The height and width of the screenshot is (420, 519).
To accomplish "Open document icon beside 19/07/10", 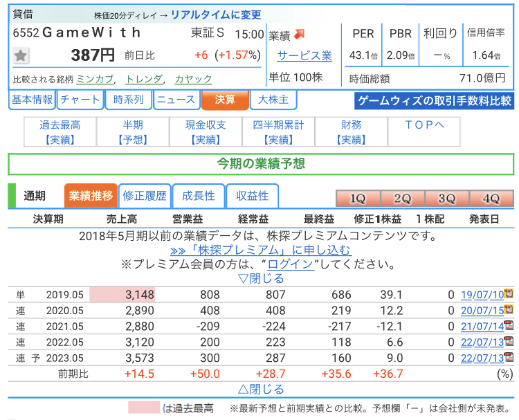I will coord(509,293).
